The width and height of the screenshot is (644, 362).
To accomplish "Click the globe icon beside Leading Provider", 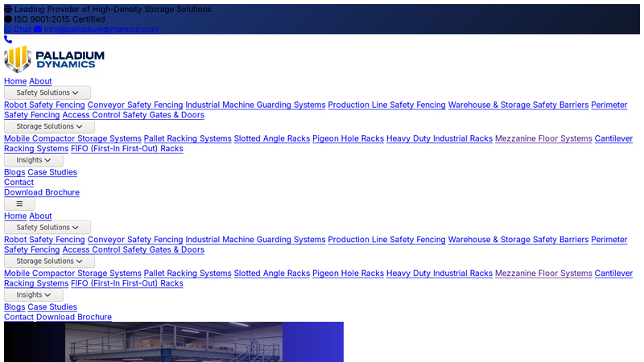I will [8, 10].
